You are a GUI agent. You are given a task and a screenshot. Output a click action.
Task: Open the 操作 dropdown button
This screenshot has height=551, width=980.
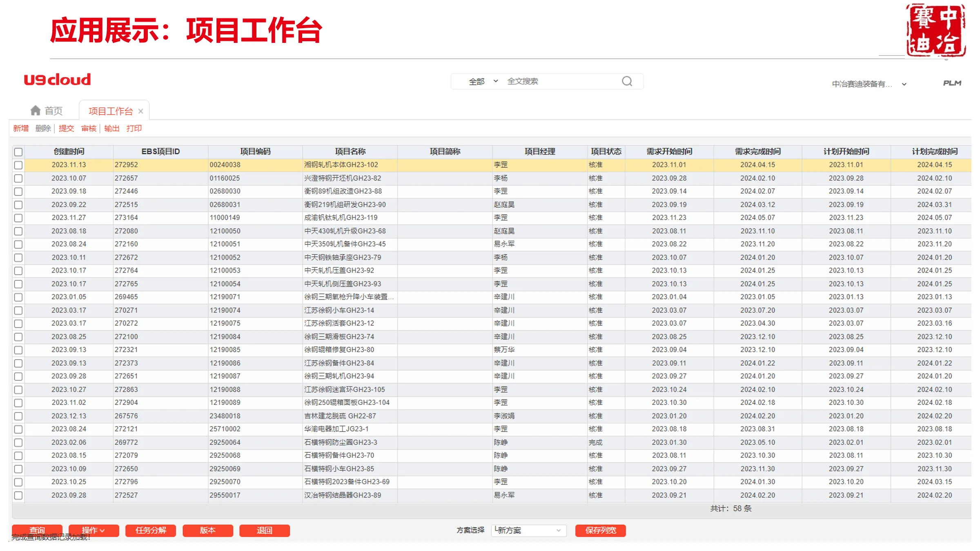pyautogui.click(x=94, y=530)
